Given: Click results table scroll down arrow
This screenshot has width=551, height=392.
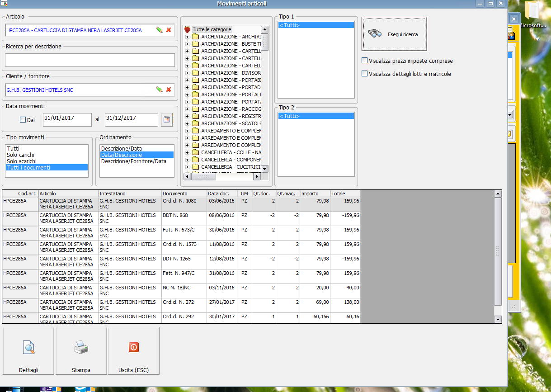Looking at the screenshot, I should click(x=498, y=319).
